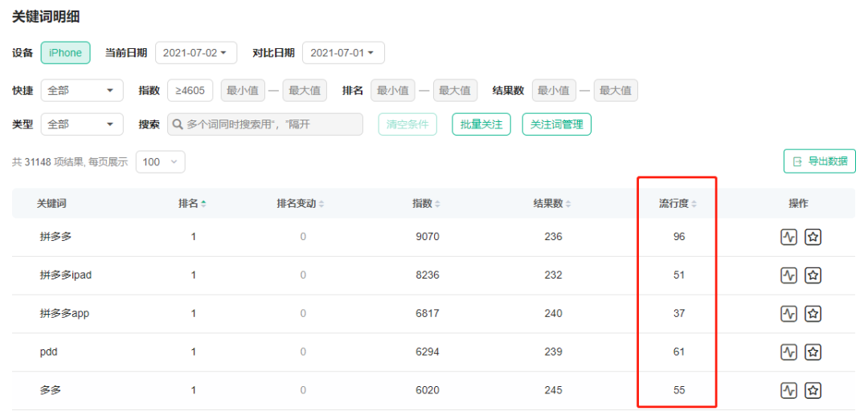The image size is (868, 411).
Task: Click result count 245
Action: pyautogui.click(x=553, y=390)
